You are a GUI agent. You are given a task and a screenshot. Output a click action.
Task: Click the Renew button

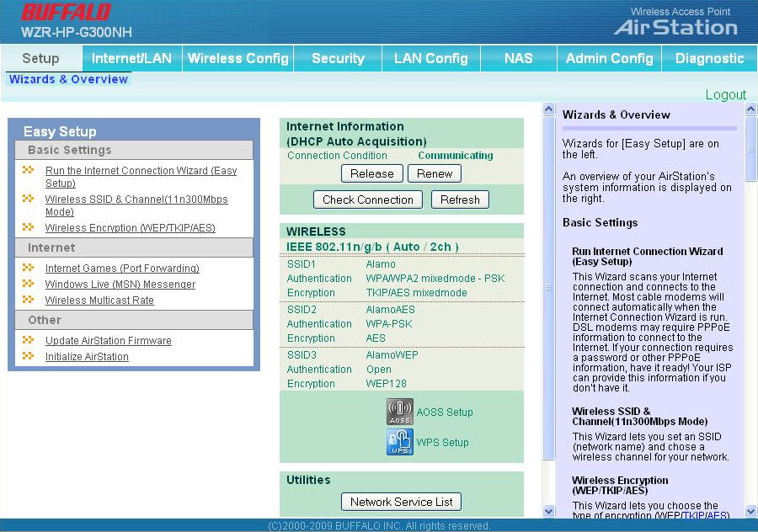435,173
